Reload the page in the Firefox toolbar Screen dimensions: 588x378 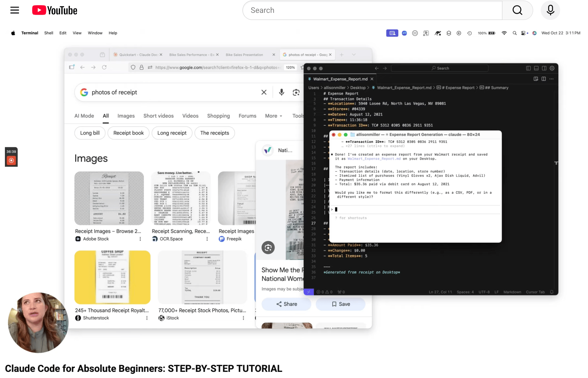(104, 67)
